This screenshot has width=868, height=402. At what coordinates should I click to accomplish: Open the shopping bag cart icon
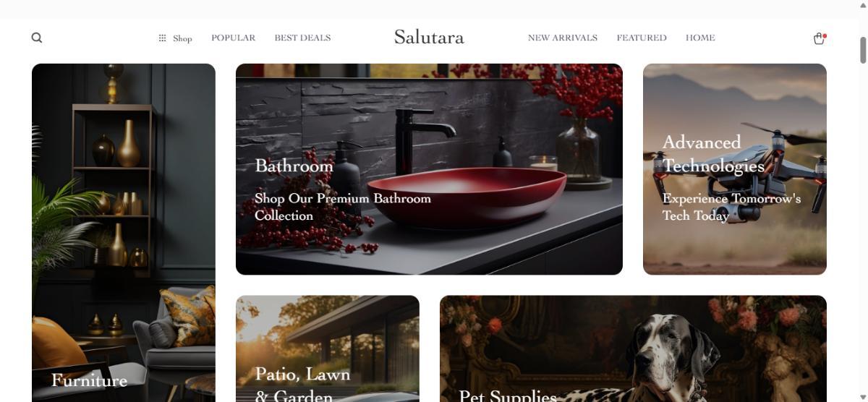(x=819, y=38)
